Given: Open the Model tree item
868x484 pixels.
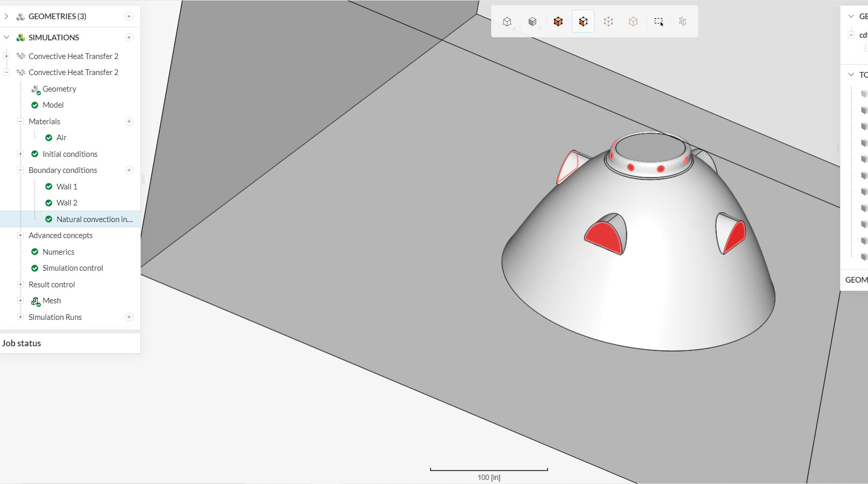Looking at the screenshot, I should [53, 105].
